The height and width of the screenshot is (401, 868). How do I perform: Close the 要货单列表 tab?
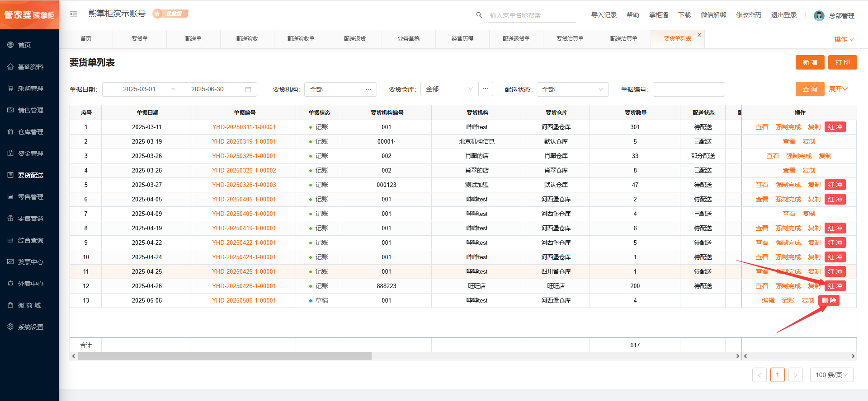coord(699,35)
